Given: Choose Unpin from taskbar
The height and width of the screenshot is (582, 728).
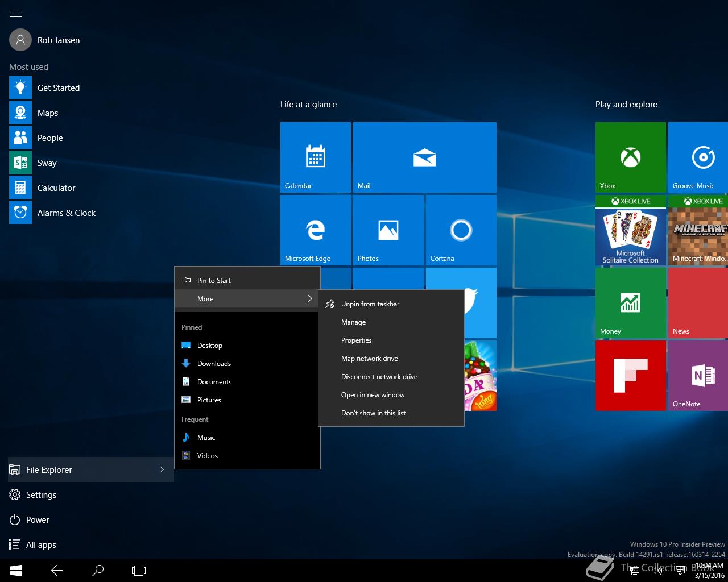Looking at the screenshot, I should click(391, 304).
